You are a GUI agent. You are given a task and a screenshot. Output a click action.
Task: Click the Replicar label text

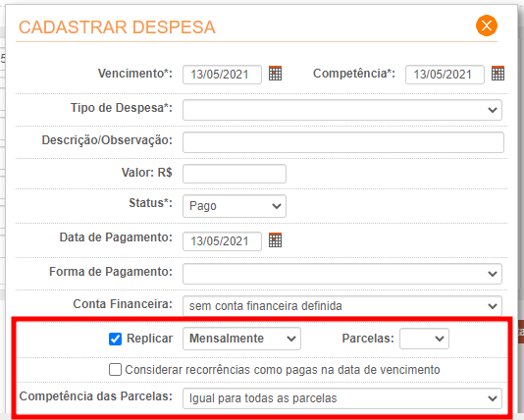coord(149,339)
